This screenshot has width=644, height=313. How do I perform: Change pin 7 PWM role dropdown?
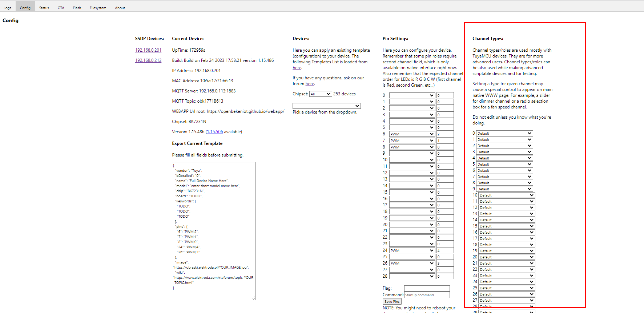412,140
